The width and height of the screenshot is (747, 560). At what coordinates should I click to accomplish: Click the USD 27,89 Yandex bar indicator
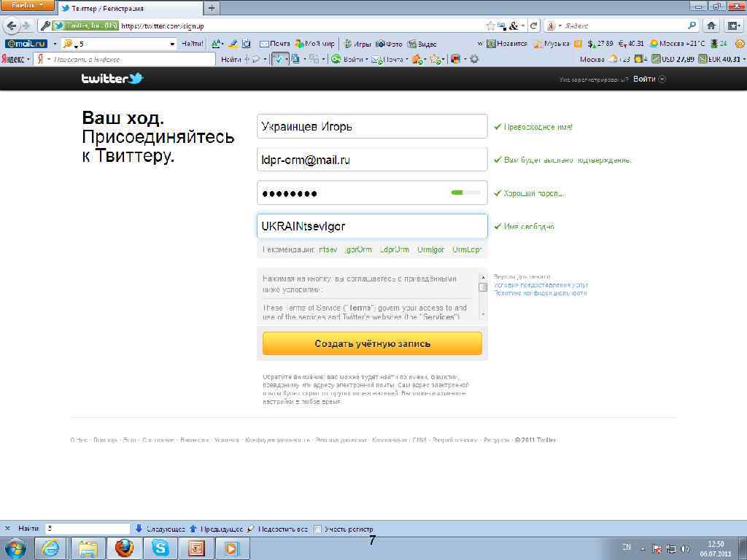click(x=673, y=59)
